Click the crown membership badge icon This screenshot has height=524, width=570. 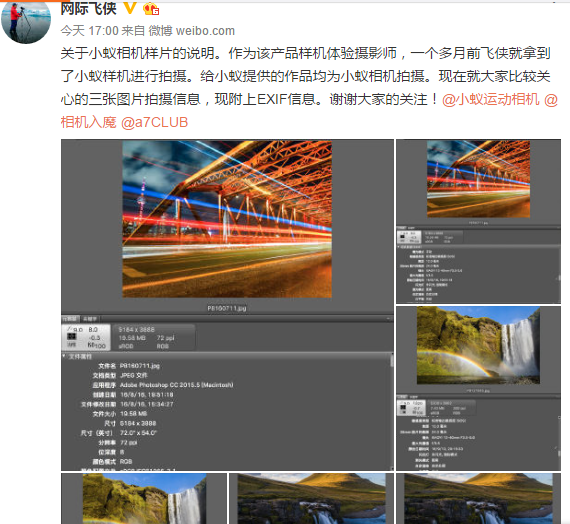point(151,9)
